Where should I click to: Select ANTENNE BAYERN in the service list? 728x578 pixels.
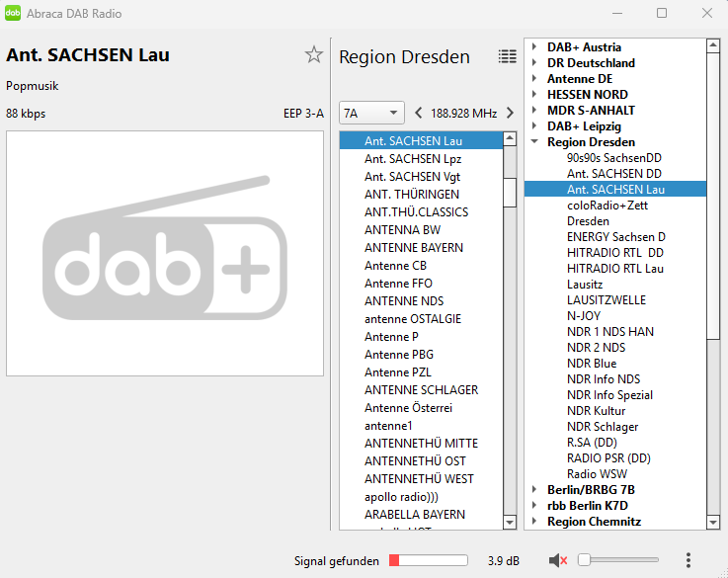414,248
